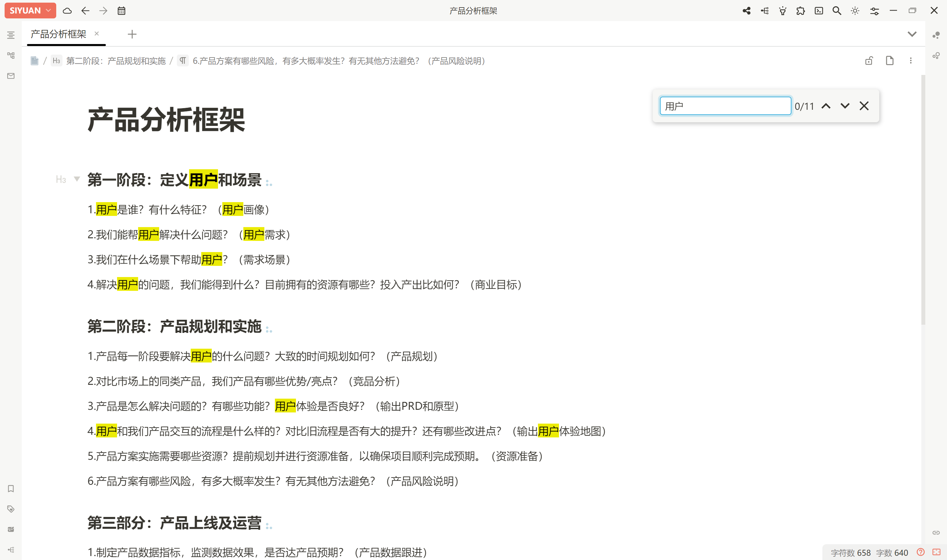Screen dimensions: 947x560
Task: Open the cloud sync icon
Action: tap(67, 11)
